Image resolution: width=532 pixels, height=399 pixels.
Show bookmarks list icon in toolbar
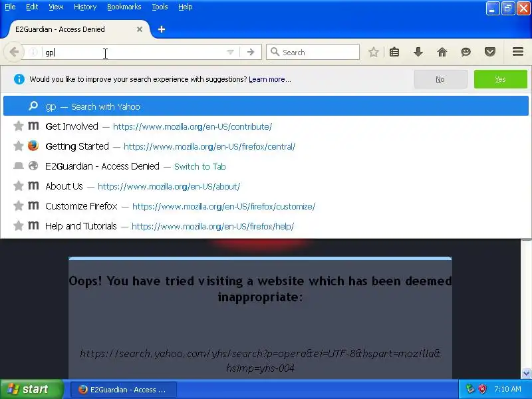(394, 53)
